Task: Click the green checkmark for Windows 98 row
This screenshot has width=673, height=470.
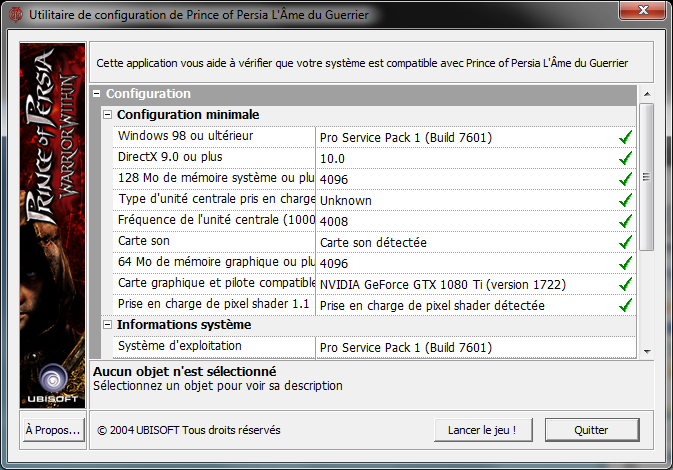Action: 625,137
